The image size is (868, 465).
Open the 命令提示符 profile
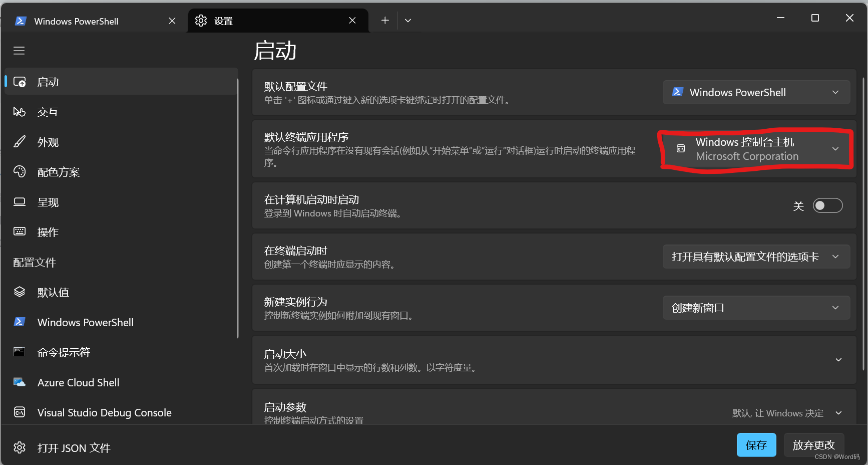point(121,352)
